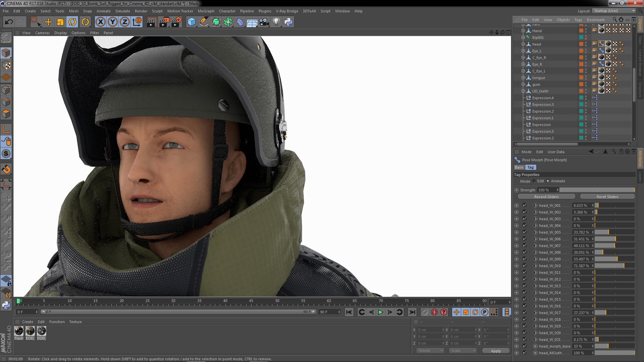Open the Objects manager Tags menu

(578, 20)
